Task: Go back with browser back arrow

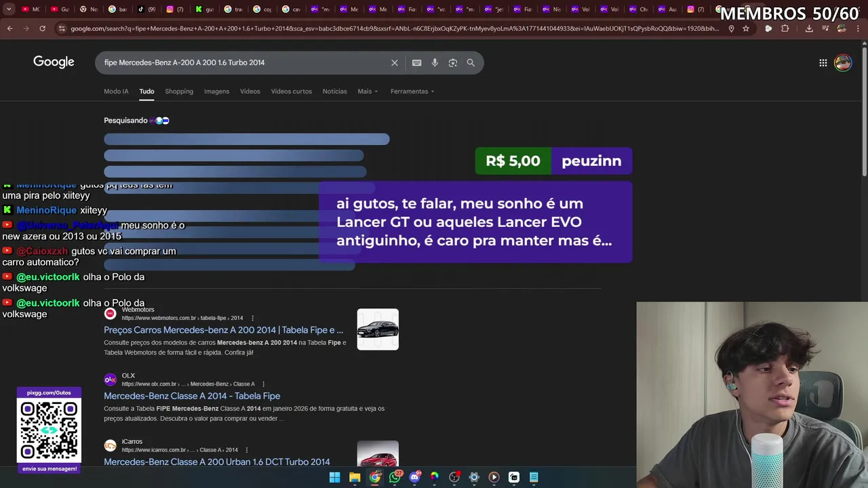Action: coord(9,28)
